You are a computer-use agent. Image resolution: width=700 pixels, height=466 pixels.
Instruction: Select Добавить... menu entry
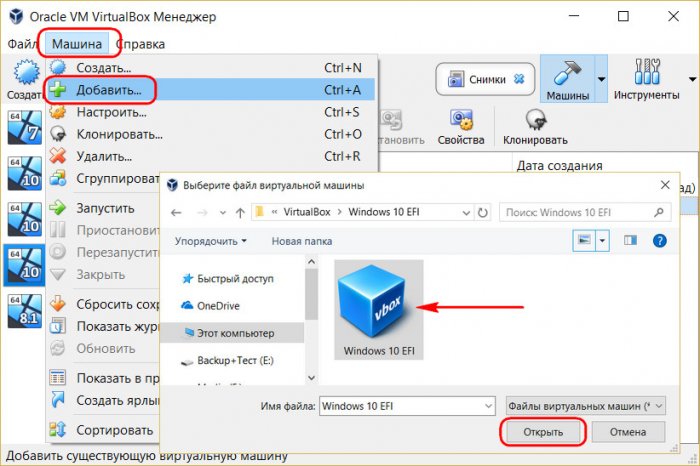(212, 90)
